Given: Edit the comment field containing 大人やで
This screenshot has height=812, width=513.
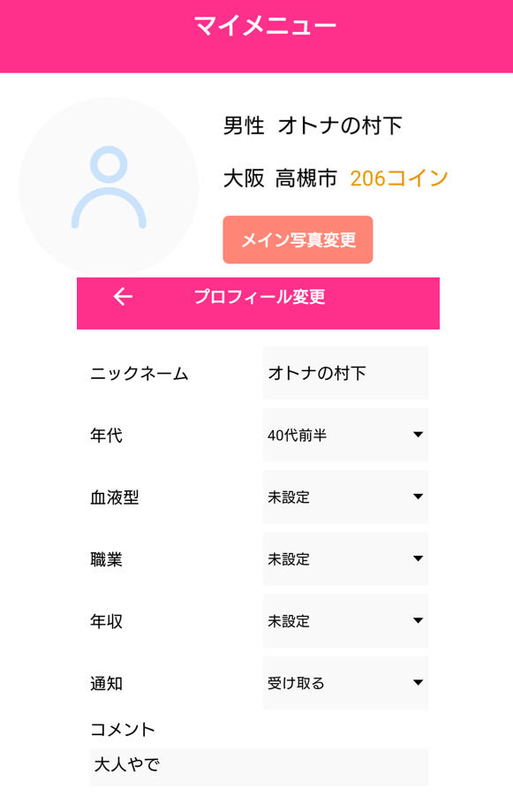Looking at the screenshot, I should tap(258, 767).
